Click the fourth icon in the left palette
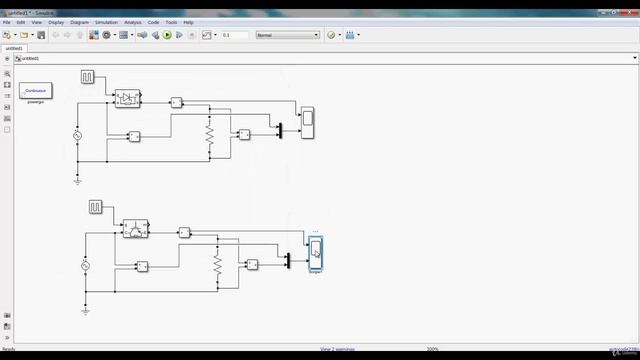The width and height of the screenshot is (640, 360). coord(7,107)
